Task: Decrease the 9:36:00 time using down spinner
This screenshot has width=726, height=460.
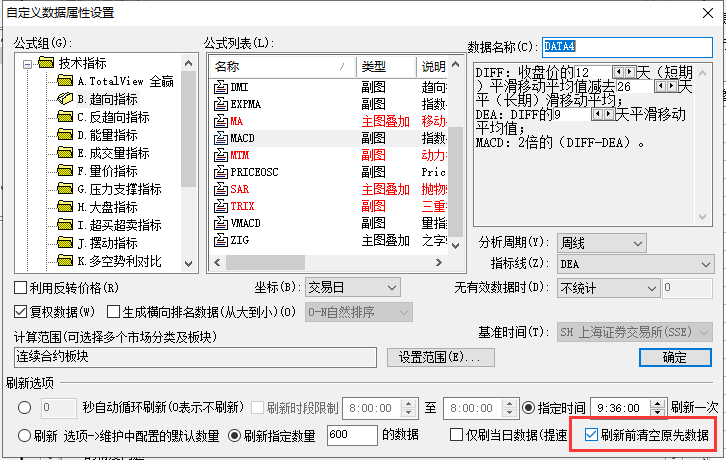Action: [657, 412]
